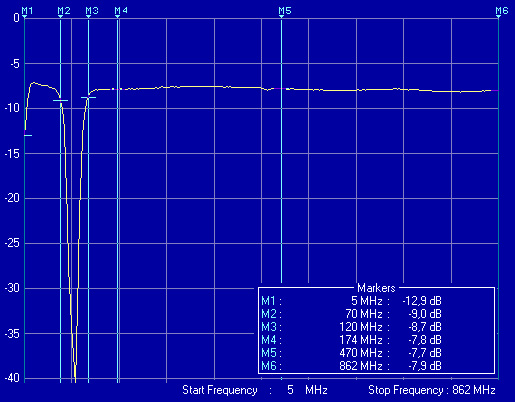Click the -12,9 dB reading for M1
This screenshot has height=402, width=515.
(x=422, y=301)
